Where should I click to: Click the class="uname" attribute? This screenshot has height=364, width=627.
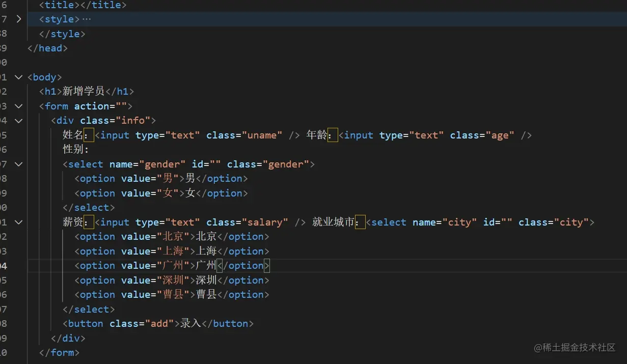click(x=244, y=135)
